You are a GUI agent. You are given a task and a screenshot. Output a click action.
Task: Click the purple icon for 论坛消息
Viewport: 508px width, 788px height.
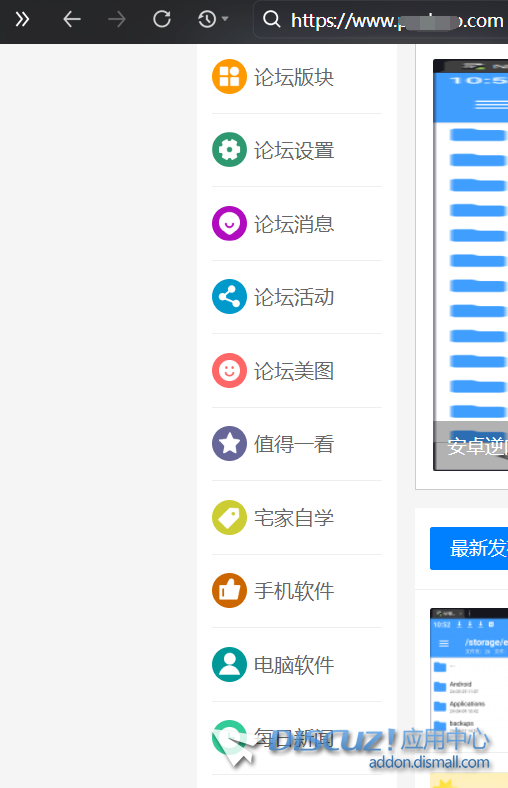229,223
